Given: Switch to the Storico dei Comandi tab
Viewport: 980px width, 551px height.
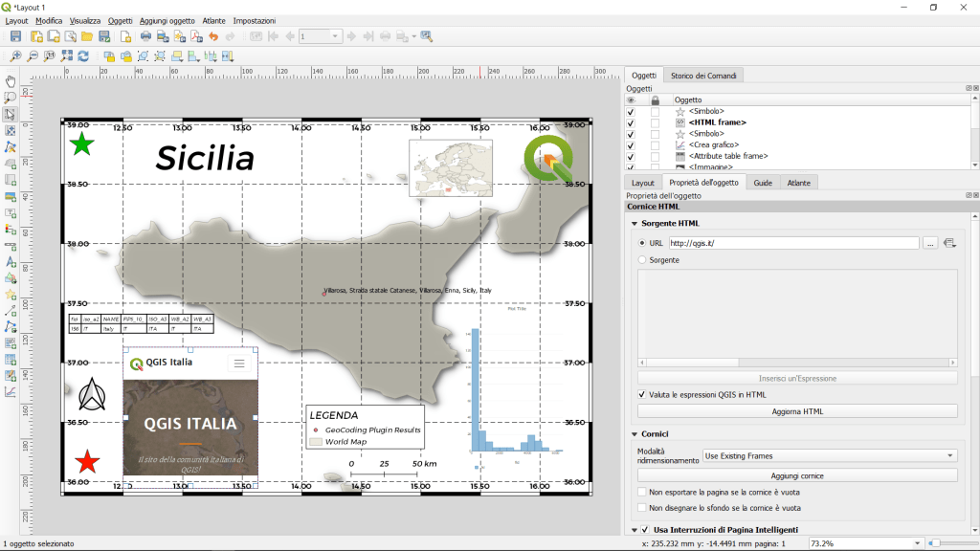Looking at the screenshot, I should [x=705, y=76].
